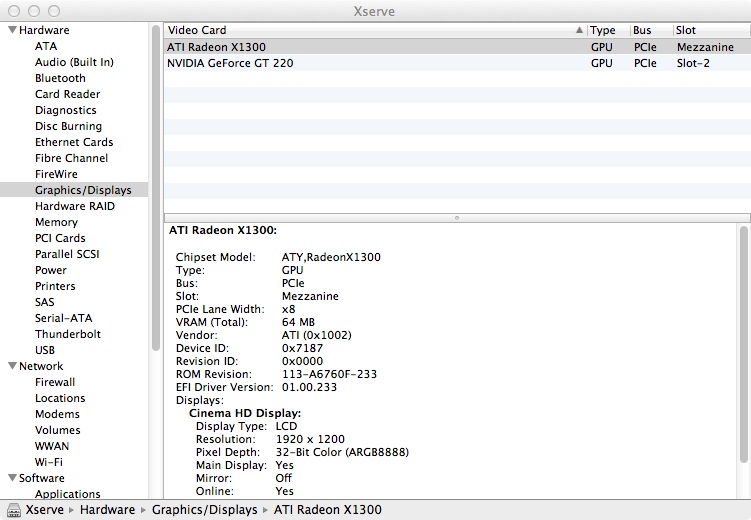Open Bluetooth hardware info
The height and width of the screenshot is (520, 751).
point(60,78)
